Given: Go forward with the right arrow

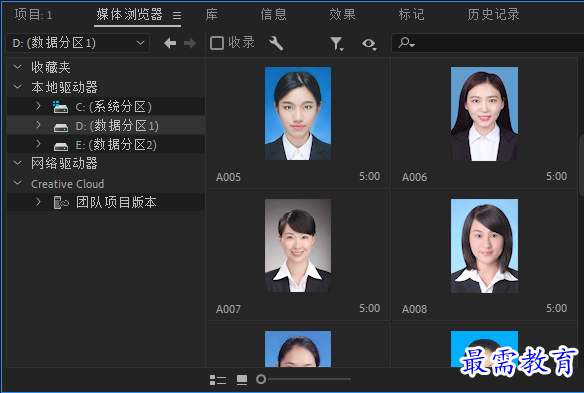Looking at the screenshot, I should pos(190,43).
